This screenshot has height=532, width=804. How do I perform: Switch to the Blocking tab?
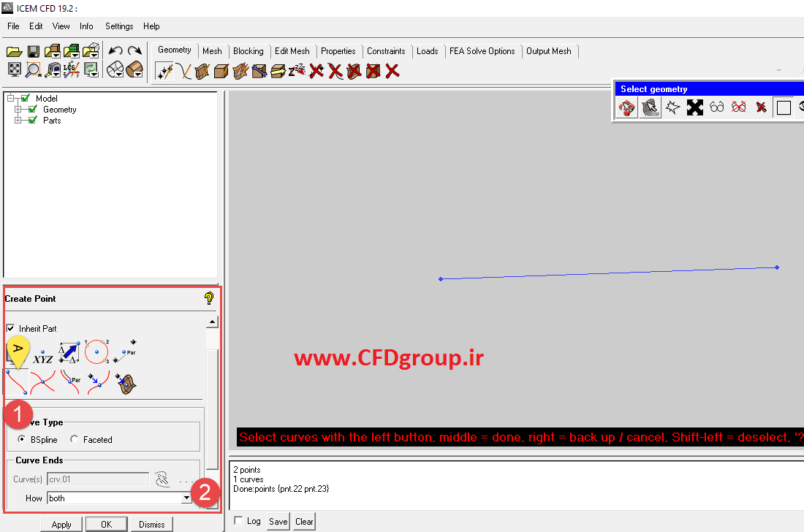tap(249, 51)
